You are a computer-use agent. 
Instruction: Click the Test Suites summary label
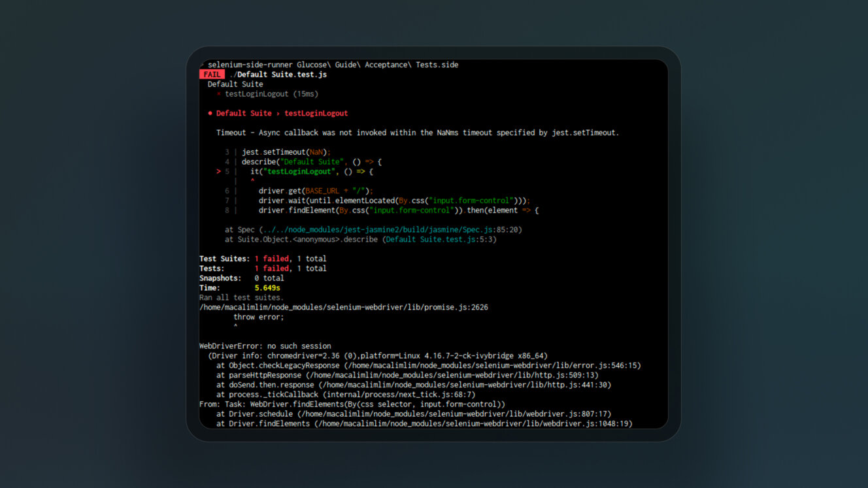(224, 259)
